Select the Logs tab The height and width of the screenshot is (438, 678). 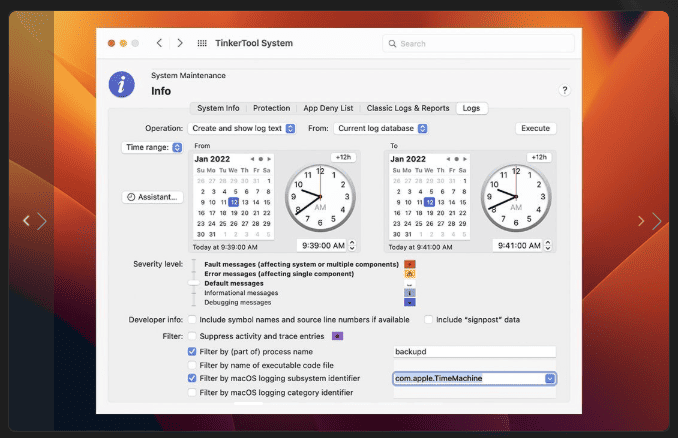coord(471,108)
